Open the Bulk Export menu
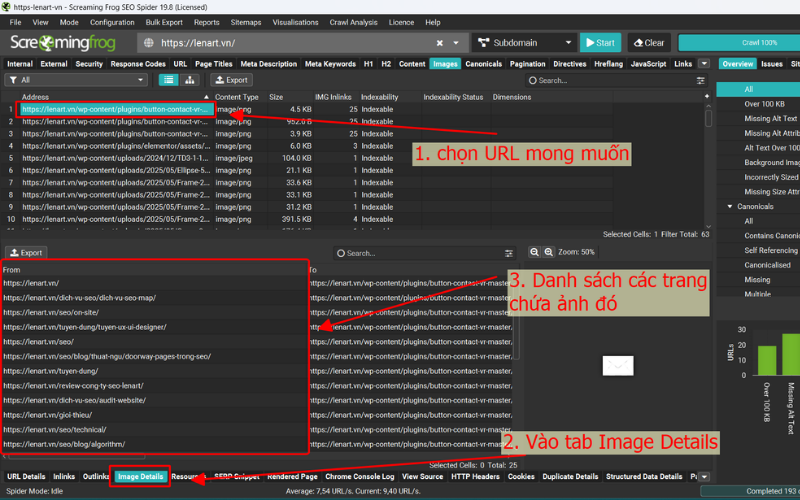The height and width of the screenshot is (500, 800). [164, 22]
